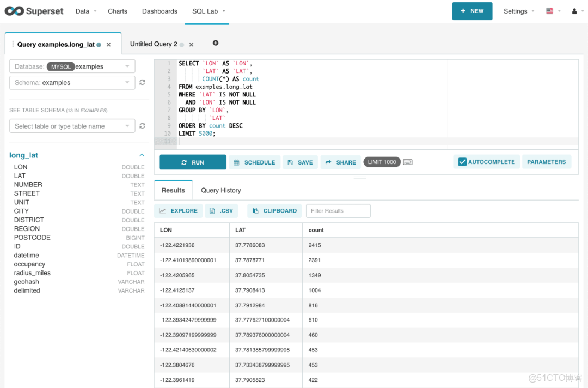Image resolution: width=588 pixels, height=388 pixels.
Task: Open the SCHEDULE query dialog
Action: (254, 162)
